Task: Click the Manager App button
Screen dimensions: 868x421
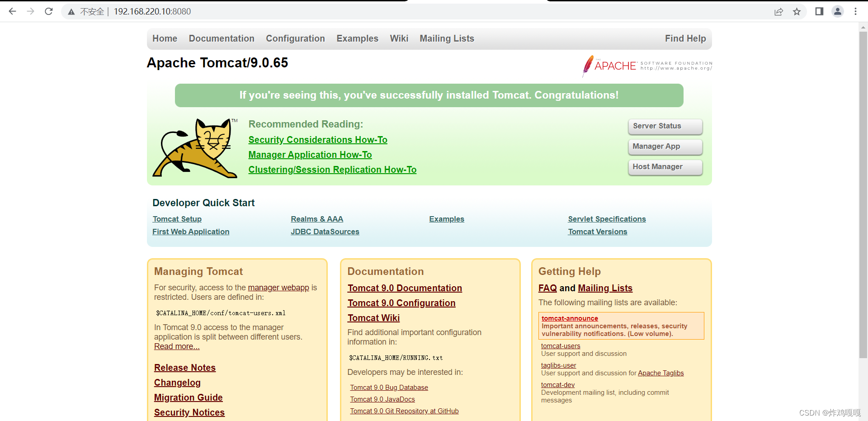Action: 665,147
